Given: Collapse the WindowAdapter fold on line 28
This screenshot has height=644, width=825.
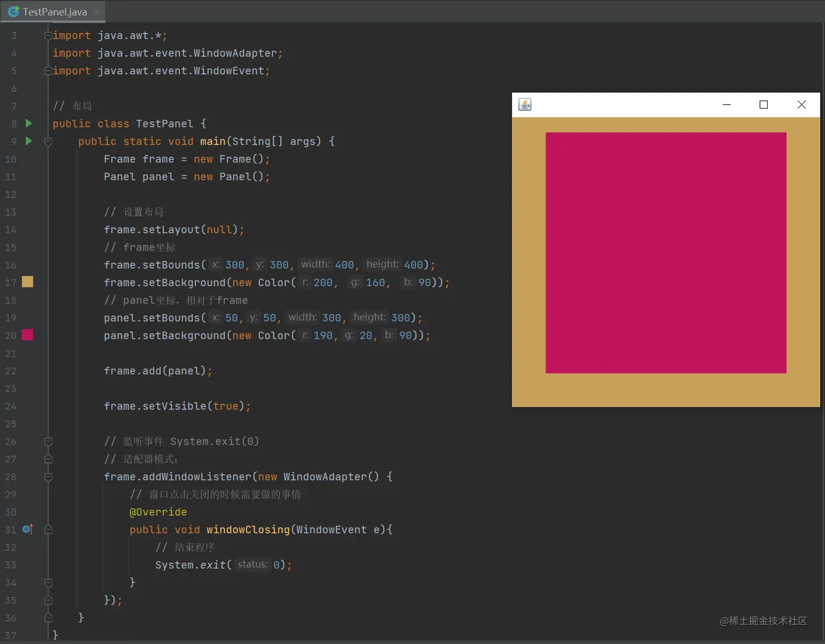Looking at the screenshot, I should 48,477.
